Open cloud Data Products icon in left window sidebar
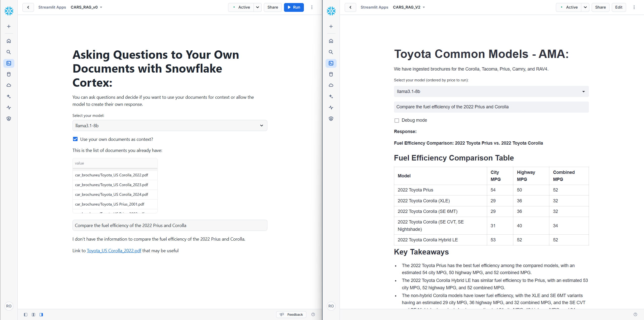Viewport: 644px width, 320px height. click(x=9, y=85)
